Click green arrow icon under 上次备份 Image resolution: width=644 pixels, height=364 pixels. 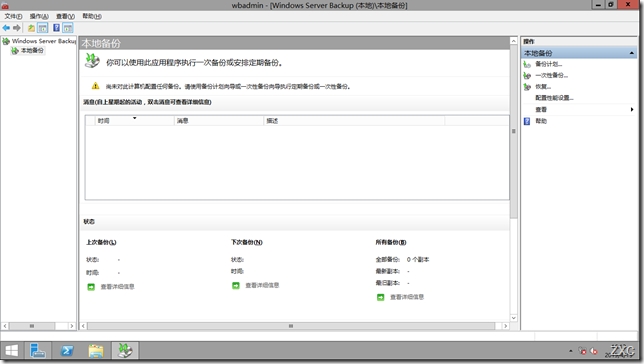(91, 287)
